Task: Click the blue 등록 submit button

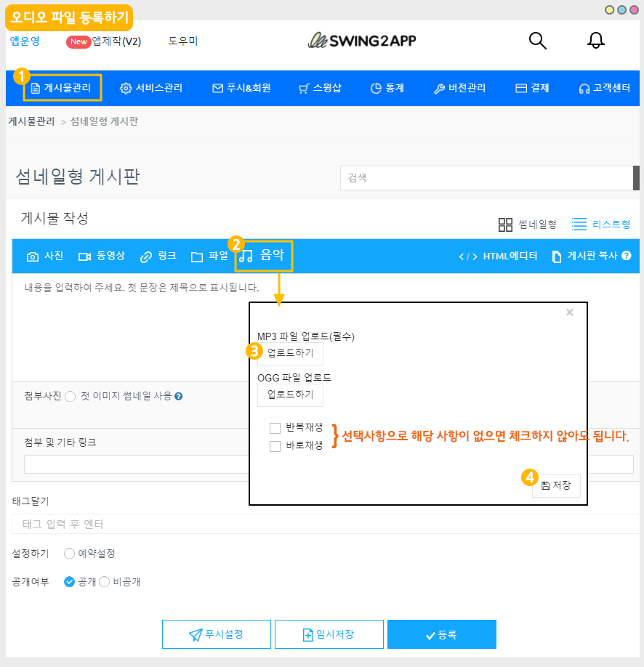Action: click(x=441, y=634)
